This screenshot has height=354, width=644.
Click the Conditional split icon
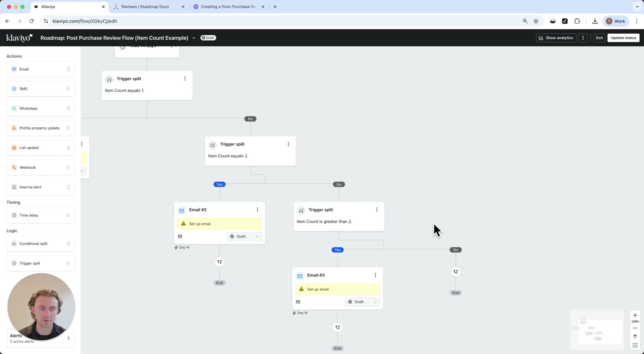click(14, 244)
